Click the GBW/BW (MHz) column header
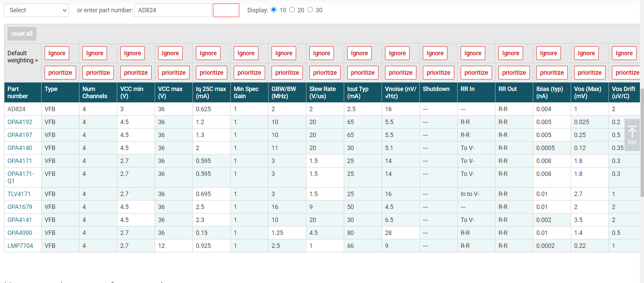Screen dimensions: 644x283 287,92
